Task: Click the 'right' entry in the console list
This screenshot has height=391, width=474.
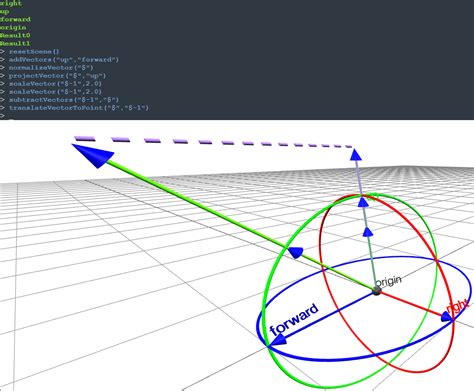Action: pos(11,3)
